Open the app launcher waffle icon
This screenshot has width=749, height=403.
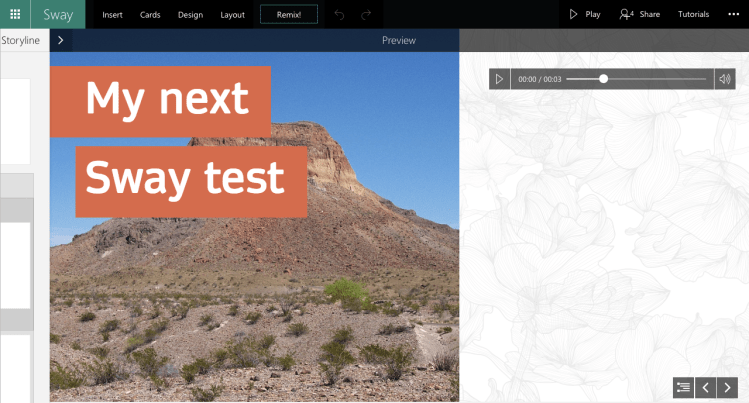click(x=15, y=14)
